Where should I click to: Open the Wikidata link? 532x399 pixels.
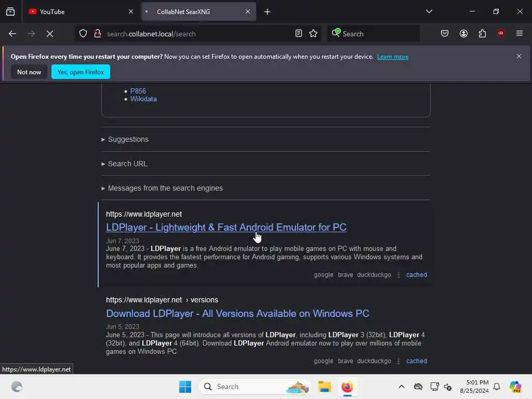(143, 99)
